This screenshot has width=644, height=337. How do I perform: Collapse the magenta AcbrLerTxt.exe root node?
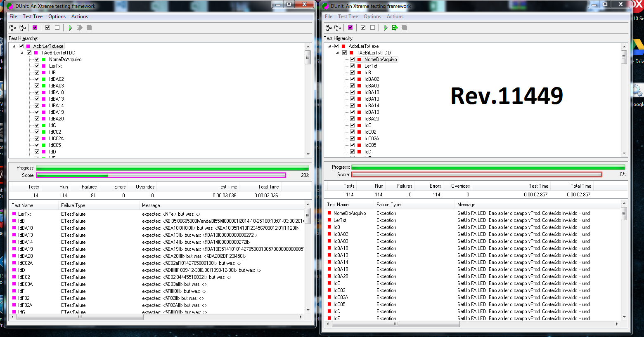14,46
